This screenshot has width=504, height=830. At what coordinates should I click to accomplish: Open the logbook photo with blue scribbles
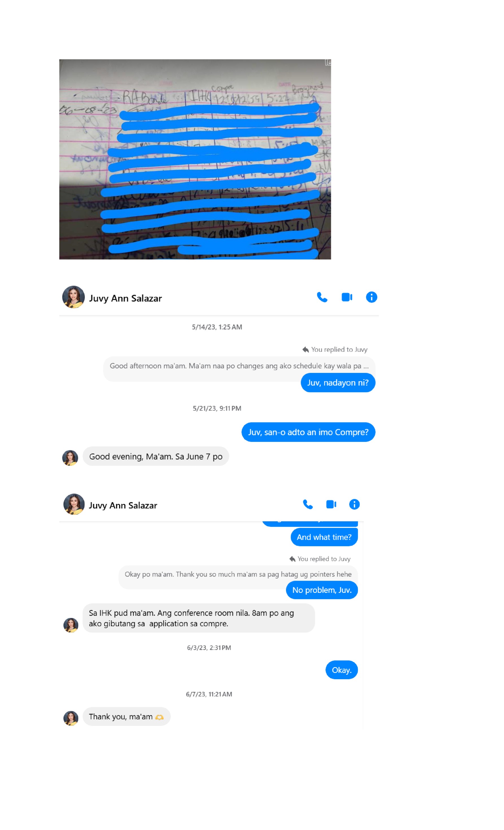pos(195,159)
